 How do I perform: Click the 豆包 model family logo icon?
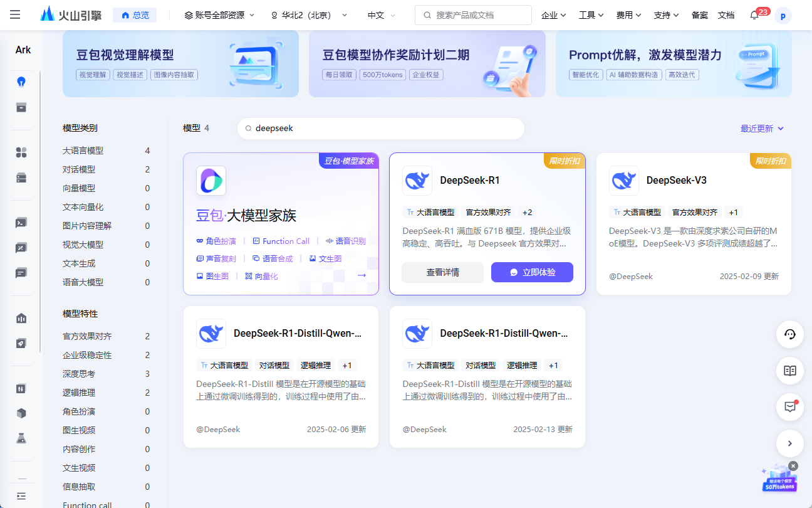[211, 181]
